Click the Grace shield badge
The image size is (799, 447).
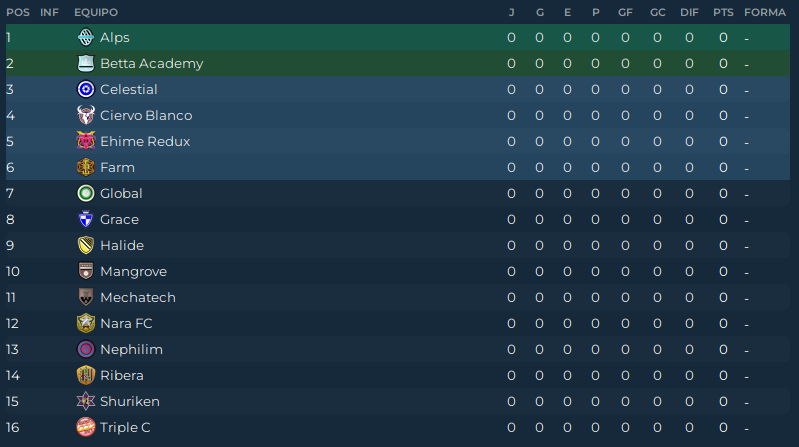point(86,220)
